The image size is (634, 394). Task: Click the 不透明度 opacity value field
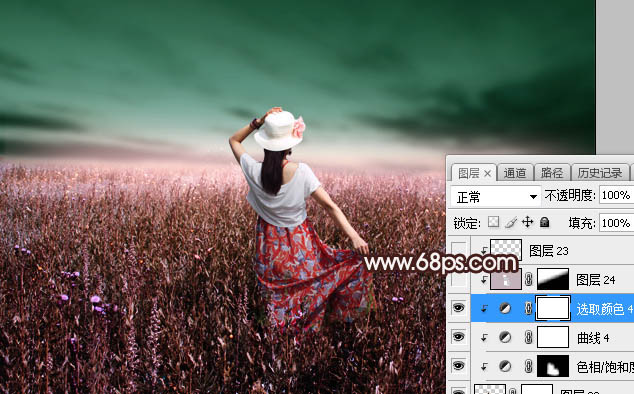click(616, 195)
